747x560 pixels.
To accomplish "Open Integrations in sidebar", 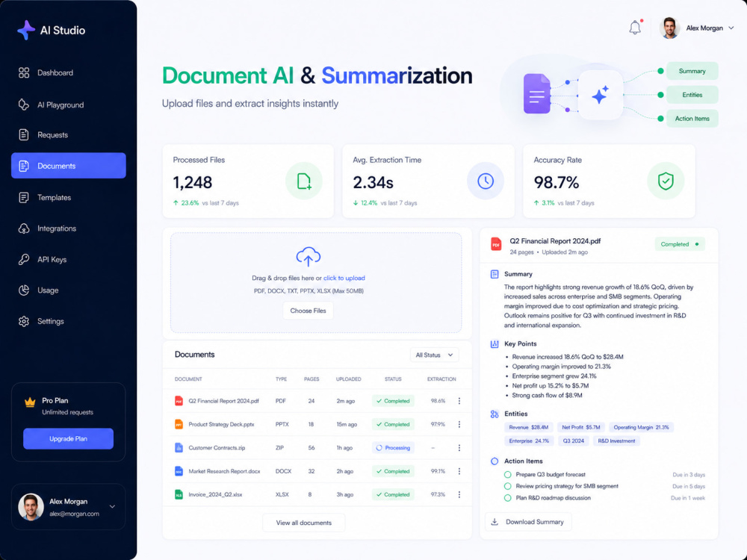I will 69,228.
